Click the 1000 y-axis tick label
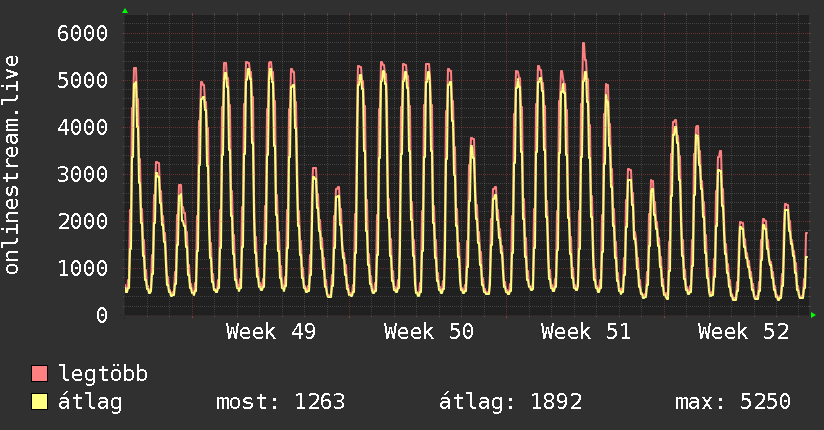 pos(80,268)
